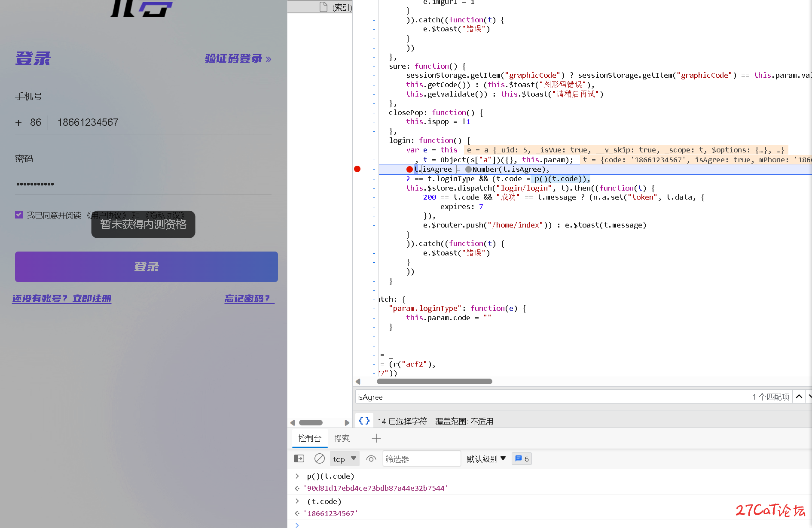Click 覆盖范围: 不适用 status text

pyautogui.click(x=464, y=421)
